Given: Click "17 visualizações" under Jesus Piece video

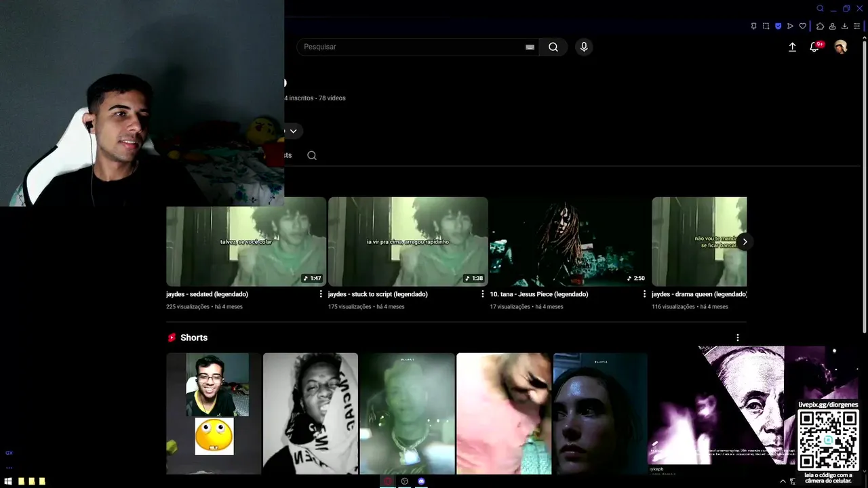Looking at the screenshot, I should (x=510, y=307).
